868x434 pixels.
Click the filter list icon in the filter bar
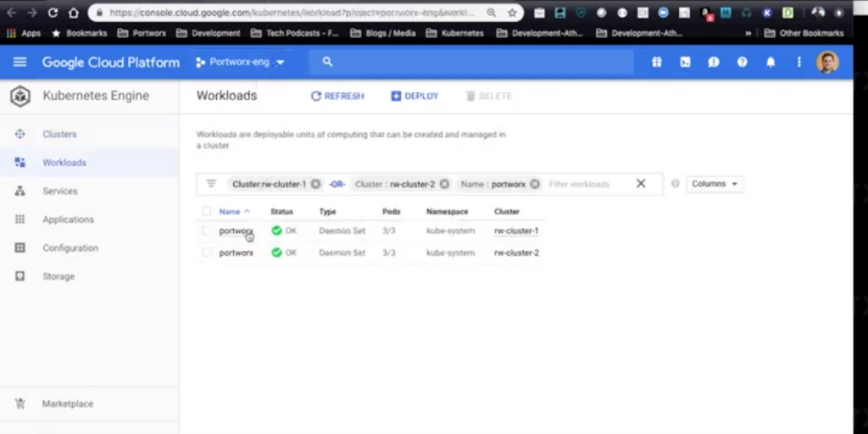coord(211,184)
